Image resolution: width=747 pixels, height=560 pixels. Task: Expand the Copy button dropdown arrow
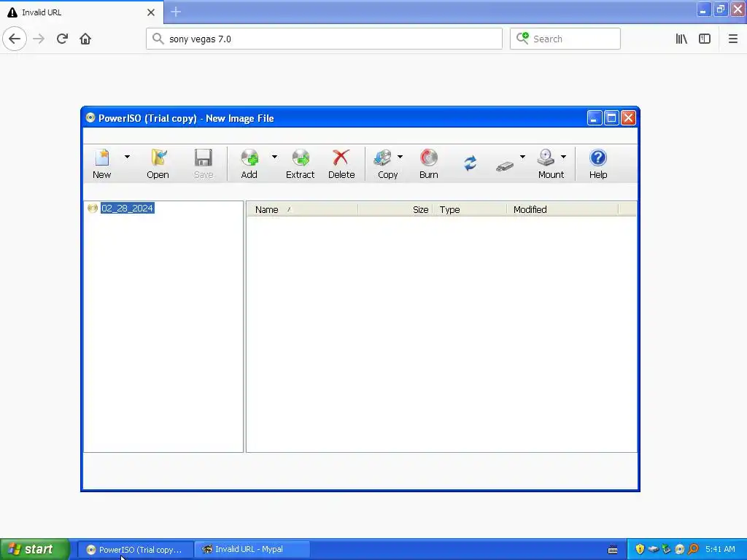400,157
